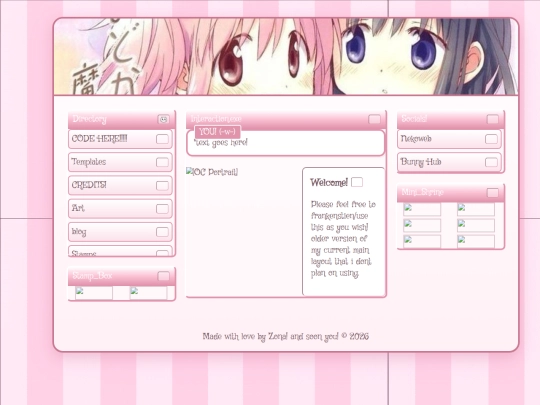Click the box icon in Stamp_Box header

coord(163,276)
